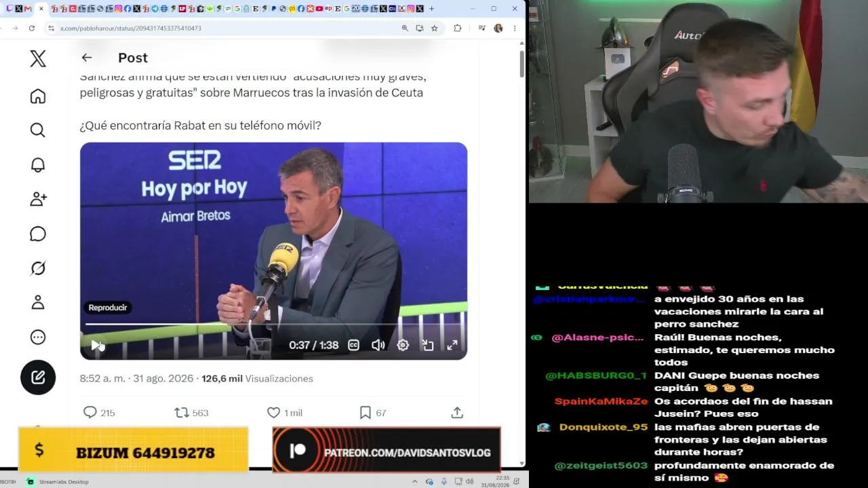Like the post with 1 mil likes
Image resolution: width=868 pixels, height=488 pixels.
click(285, 412)
